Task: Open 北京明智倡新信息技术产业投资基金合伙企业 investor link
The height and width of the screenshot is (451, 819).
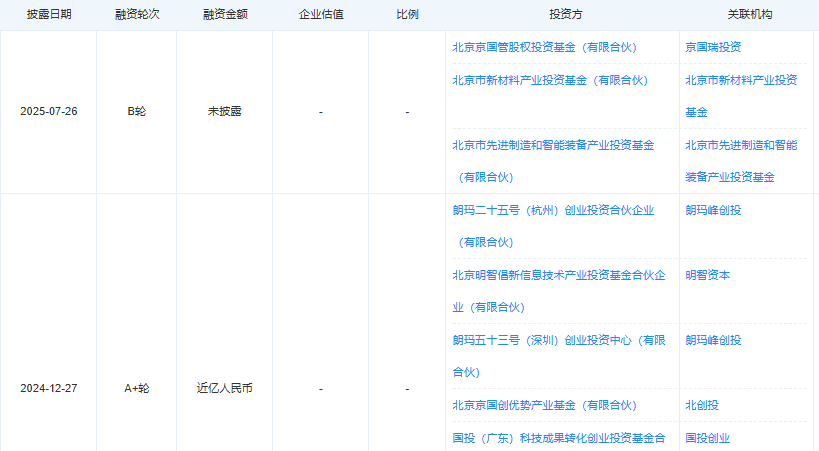Action: tap(559, 291)
